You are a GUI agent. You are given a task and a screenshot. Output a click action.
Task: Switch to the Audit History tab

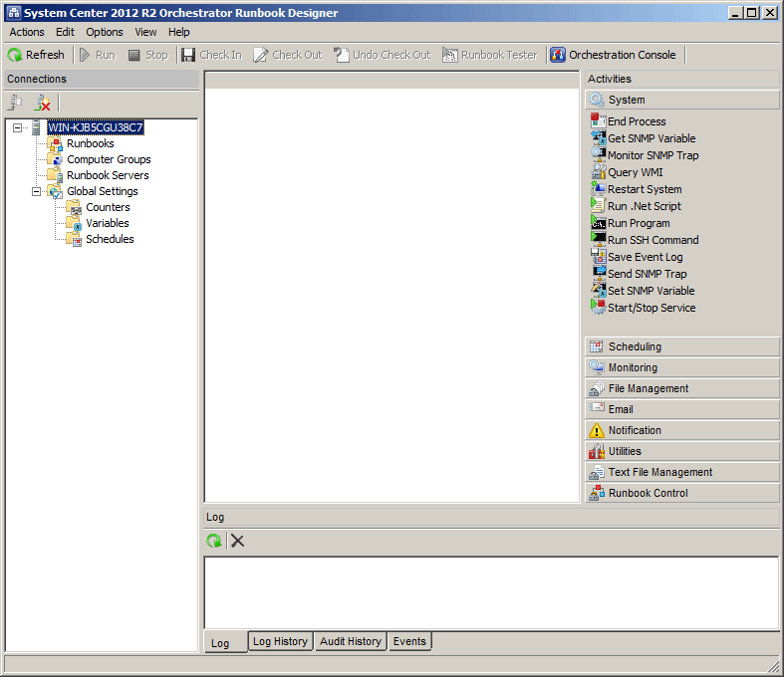351,641
